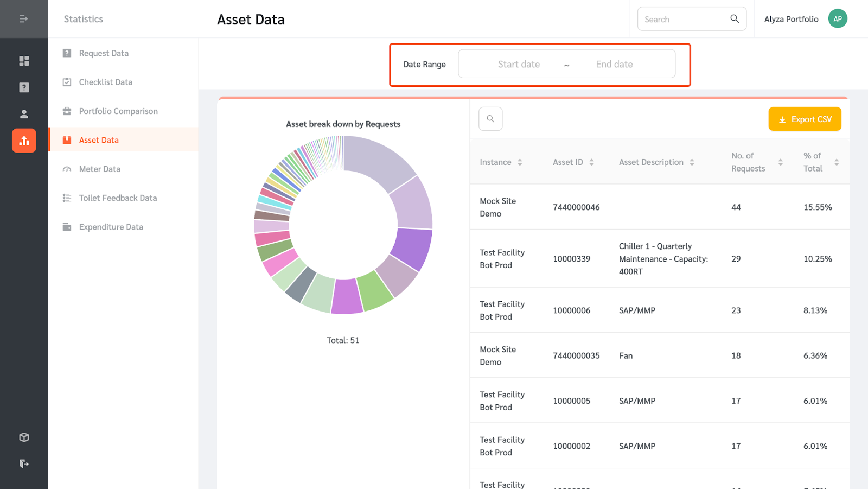This screenshot has width=868, height=489.
Task: Click the Start date field
Action: 519,64
